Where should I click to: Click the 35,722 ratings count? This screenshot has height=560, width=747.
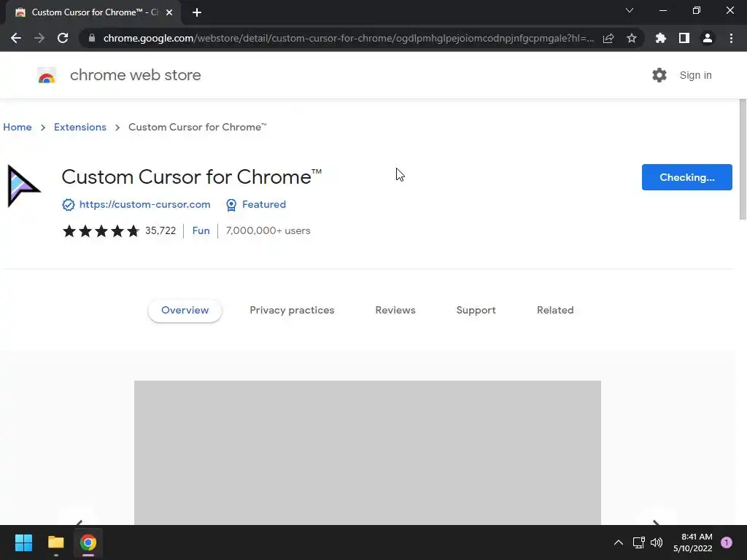pos(160,230)
